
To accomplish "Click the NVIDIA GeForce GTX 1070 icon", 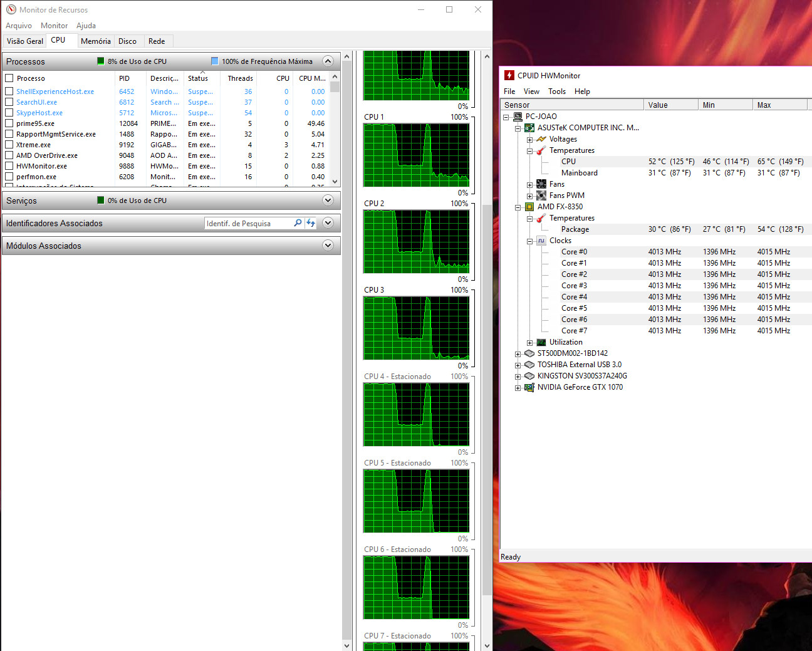I will click(x=529, y=387).
